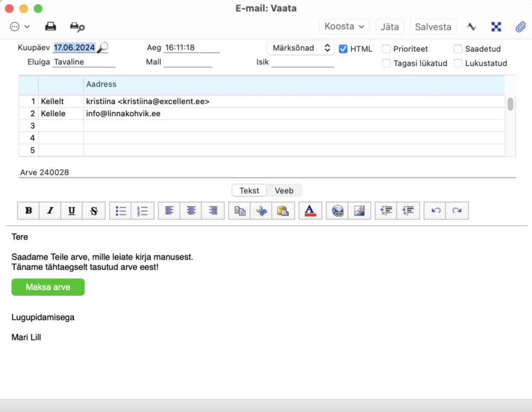The height and width of the screenshot is (412, 532).
Task: Align text to the left
Action: tap(169, 211)
